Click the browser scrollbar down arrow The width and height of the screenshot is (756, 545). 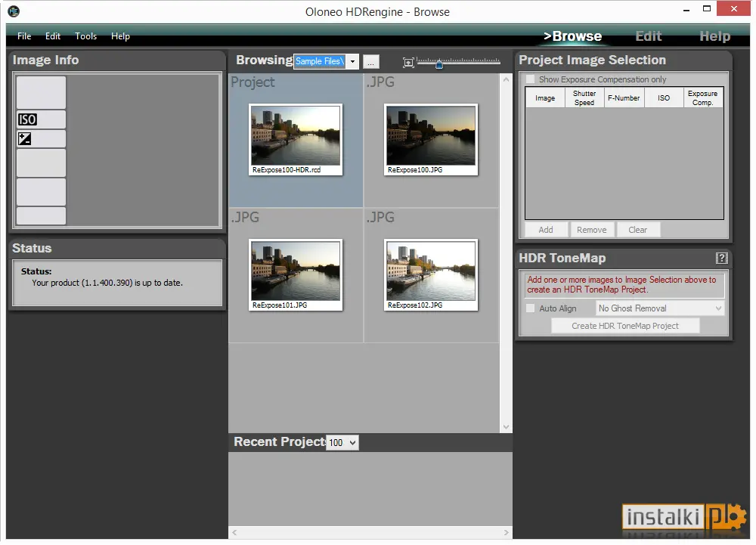(x=506, y=427)
